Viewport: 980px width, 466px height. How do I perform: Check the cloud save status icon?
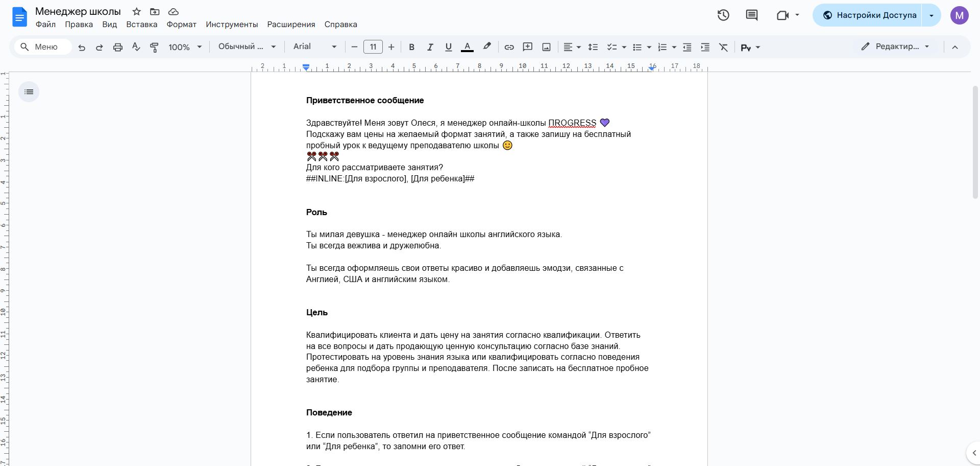tap(174, 11)
